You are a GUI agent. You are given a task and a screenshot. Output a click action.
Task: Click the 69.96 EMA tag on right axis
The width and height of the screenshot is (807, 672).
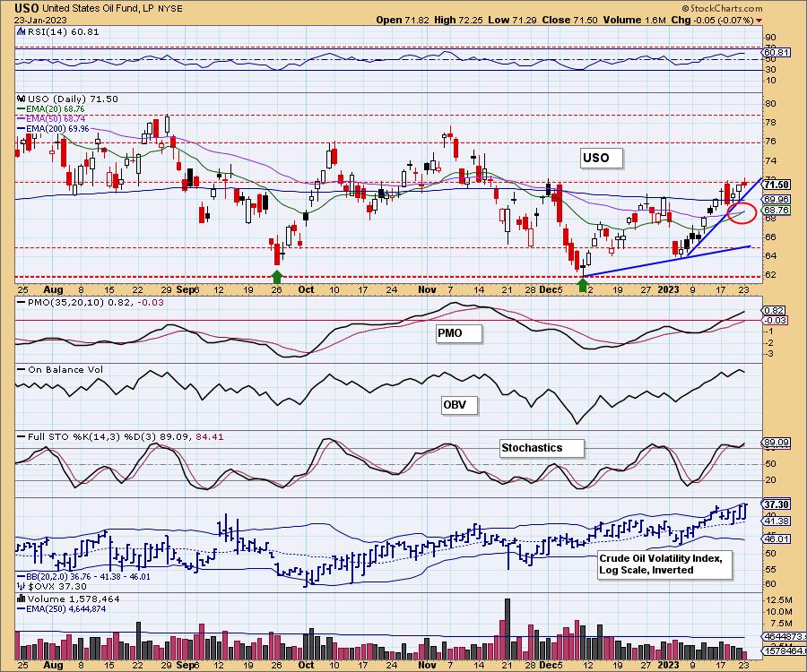tap(777, 199)
